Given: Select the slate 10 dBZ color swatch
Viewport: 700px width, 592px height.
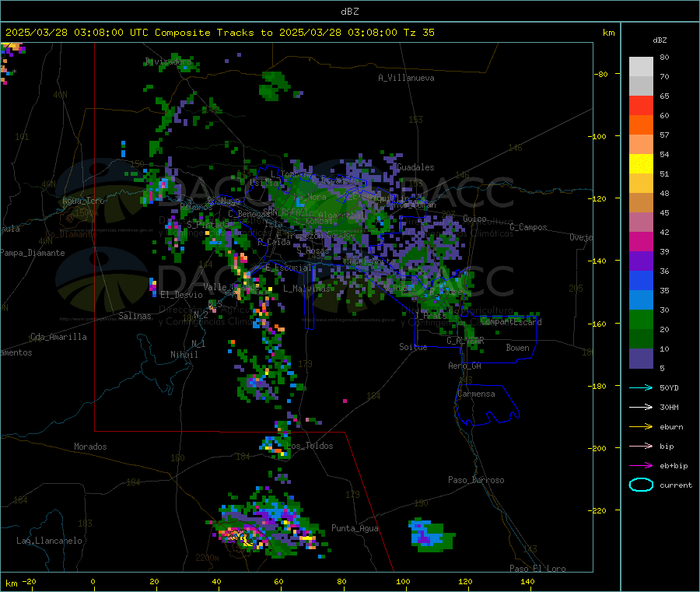Looking at the screenshot, I should point(641,358).
